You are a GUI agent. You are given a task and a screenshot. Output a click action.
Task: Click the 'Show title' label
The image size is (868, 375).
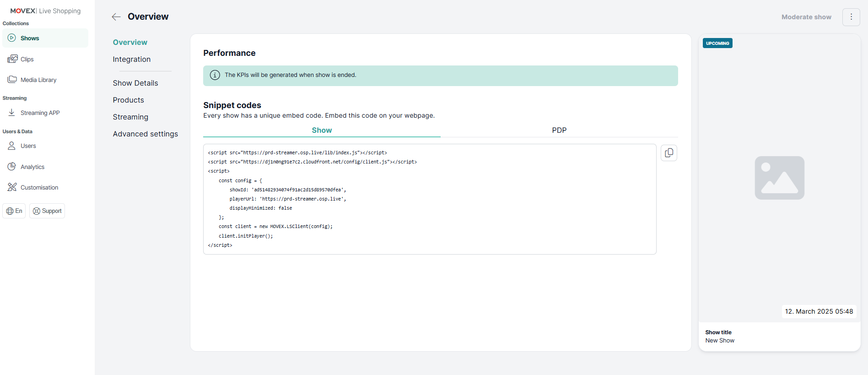click(x=718, y=332)
